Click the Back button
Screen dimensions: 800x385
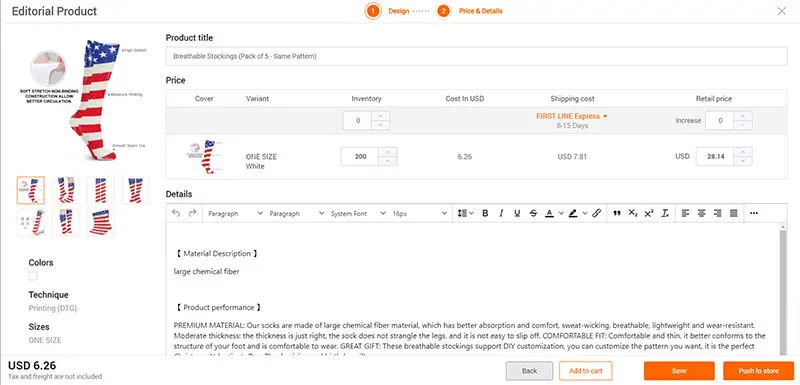click(530, 371)
